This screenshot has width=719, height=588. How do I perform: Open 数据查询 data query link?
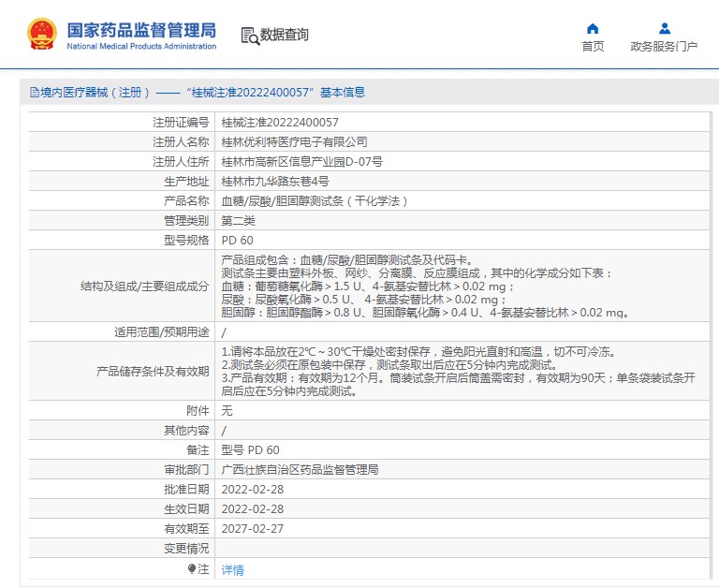point(284,35)
